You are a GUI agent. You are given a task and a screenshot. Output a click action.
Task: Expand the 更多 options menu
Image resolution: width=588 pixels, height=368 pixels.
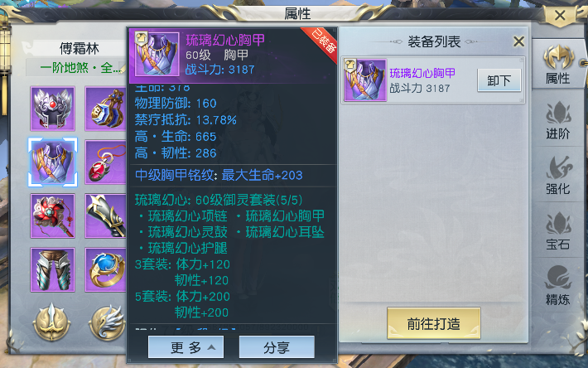(186, 347)
